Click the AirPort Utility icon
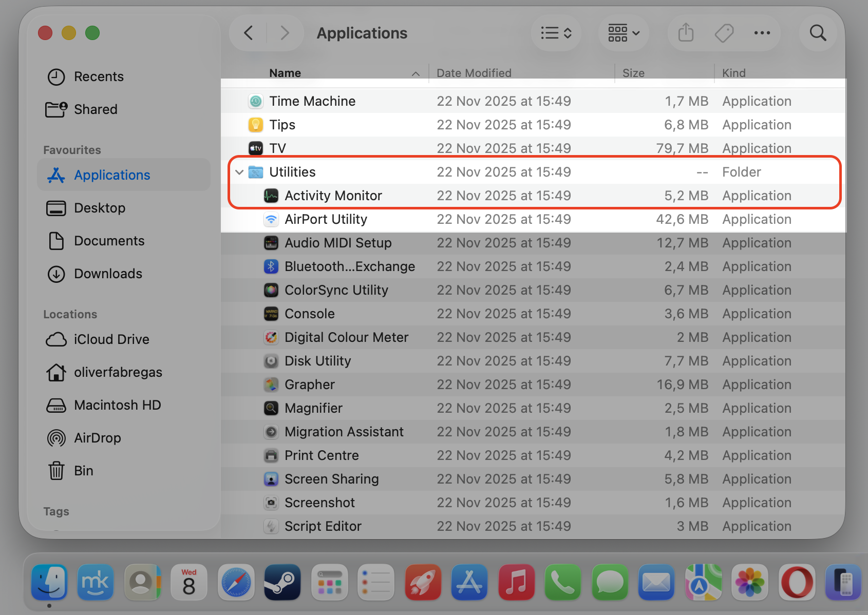This screenshot has height=615, width=868. [x=271, y=219]
